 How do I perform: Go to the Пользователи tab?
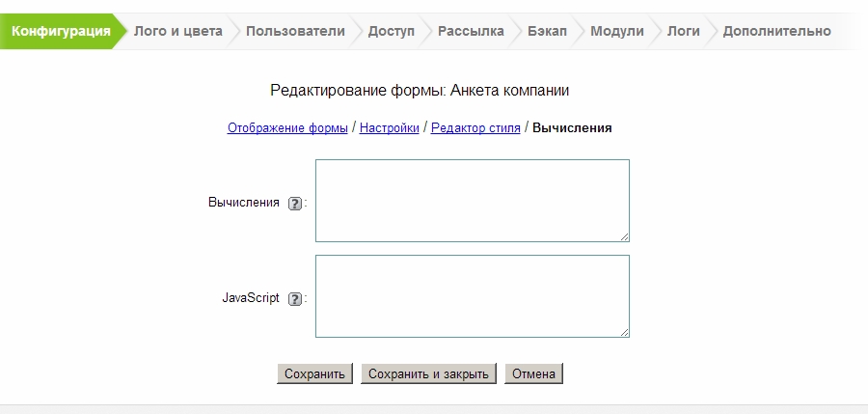(295, 31)
